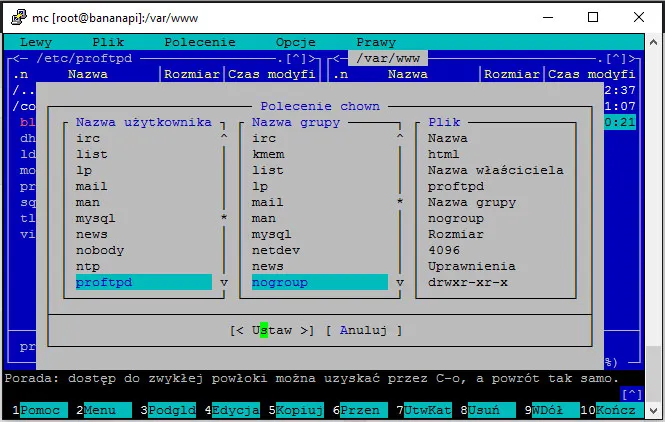Click right panel Nazwa column header
Screen dimensions: 665x422
pos(408,74)
